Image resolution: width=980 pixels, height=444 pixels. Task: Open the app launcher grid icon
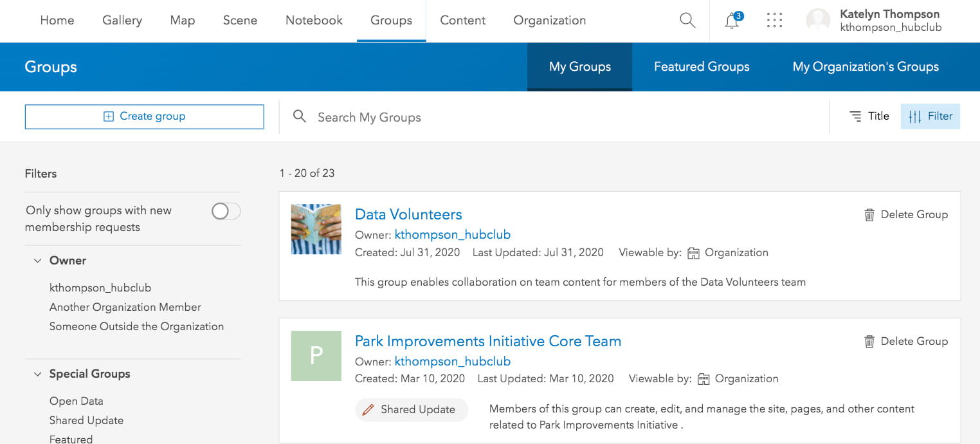coord(774,20)
